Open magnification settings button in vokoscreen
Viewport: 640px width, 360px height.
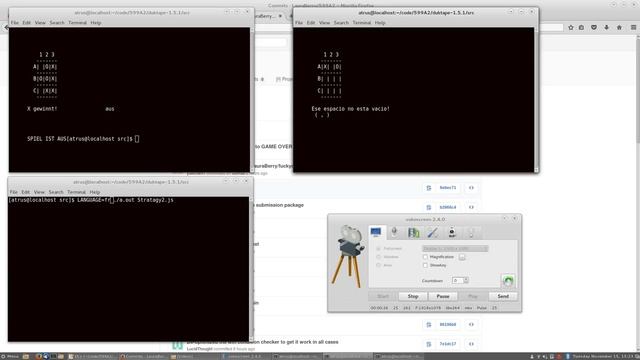(462, 257)
